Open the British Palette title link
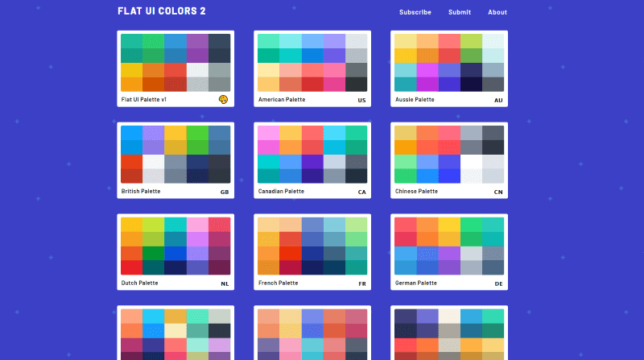The height and width of the screenshot is (360, 644). [x=141, y=191]
